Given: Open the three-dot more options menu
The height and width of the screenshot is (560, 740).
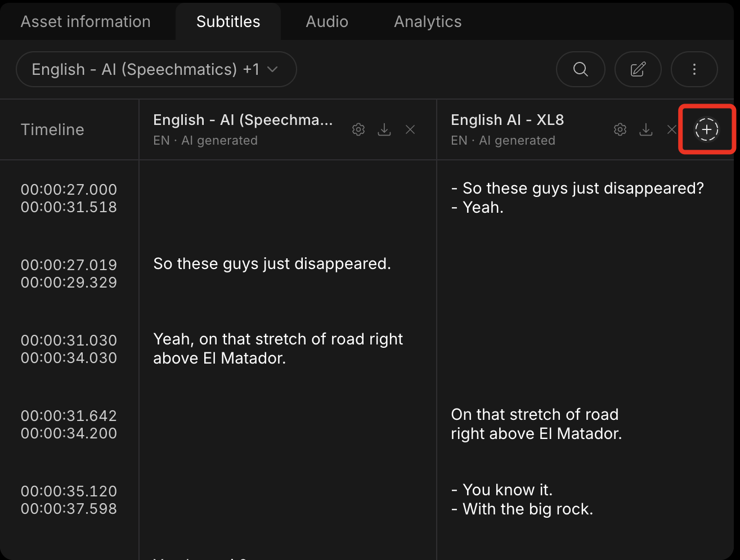Looking at the screenshot, I should click(694, 69).
